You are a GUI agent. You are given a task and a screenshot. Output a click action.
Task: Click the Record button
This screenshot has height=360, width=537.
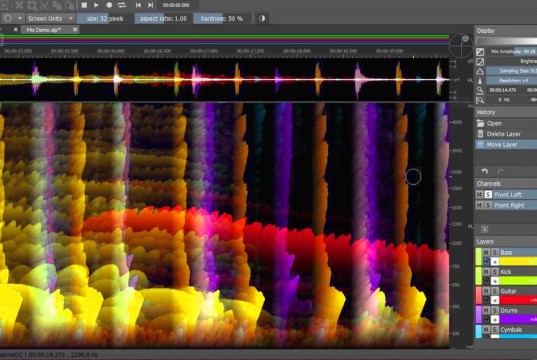109,5
